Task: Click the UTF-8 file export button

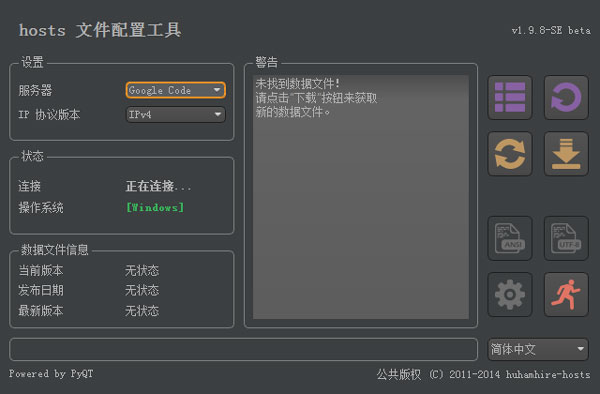Action: 566,238
